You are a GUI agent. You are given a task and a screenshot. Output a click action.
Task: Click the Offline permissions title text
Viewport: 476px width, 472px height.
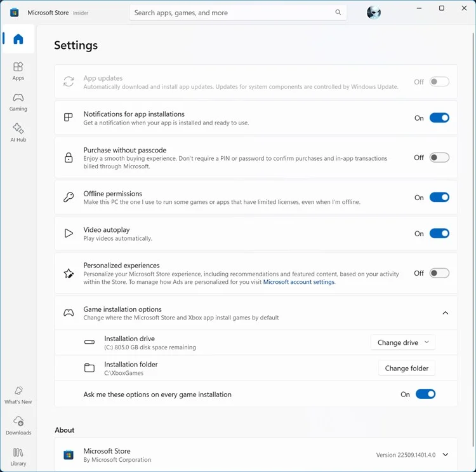(112, 194)
